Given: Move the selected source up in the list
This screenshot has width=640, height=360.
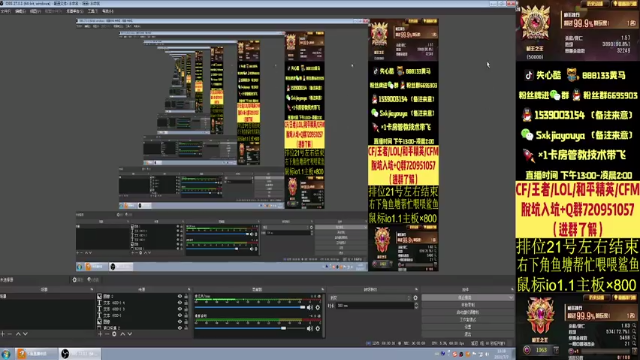Looking at the screenshot, I should click(x=122, y=334).
